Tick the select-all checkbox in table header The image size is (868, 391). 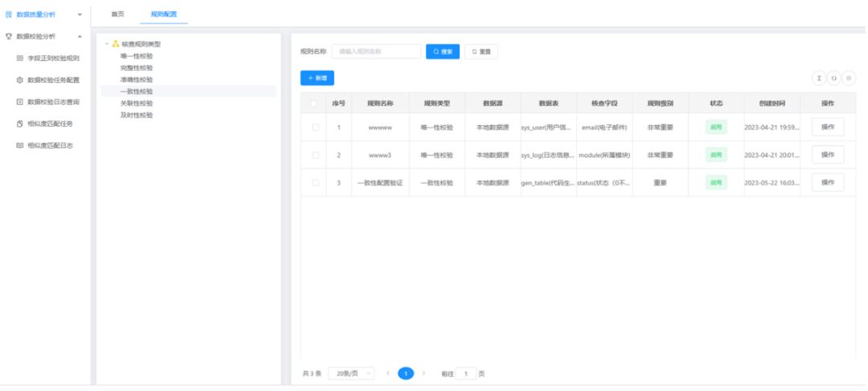click(x=314, y=104)
